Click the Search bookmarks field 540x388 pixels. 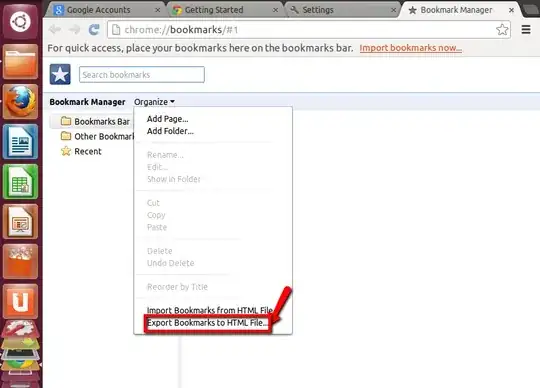point(142,75)
